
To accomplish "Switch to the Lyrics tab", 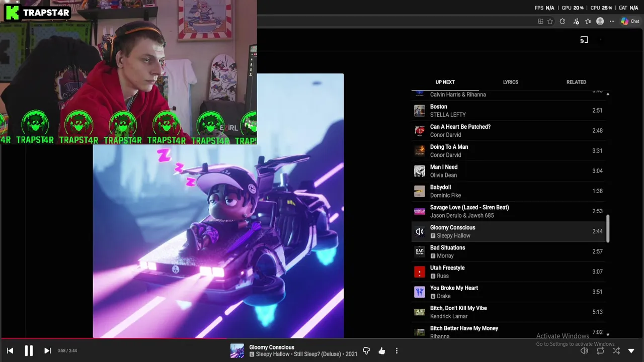I will coord(510,82).
